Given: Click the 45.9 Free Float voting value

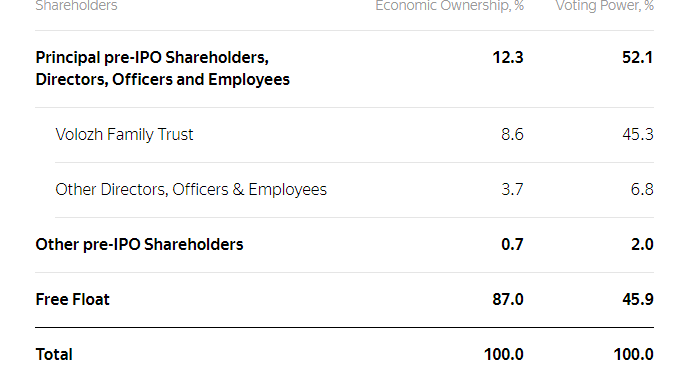Looking at the screenshot, I should click(x=638, y=300).
